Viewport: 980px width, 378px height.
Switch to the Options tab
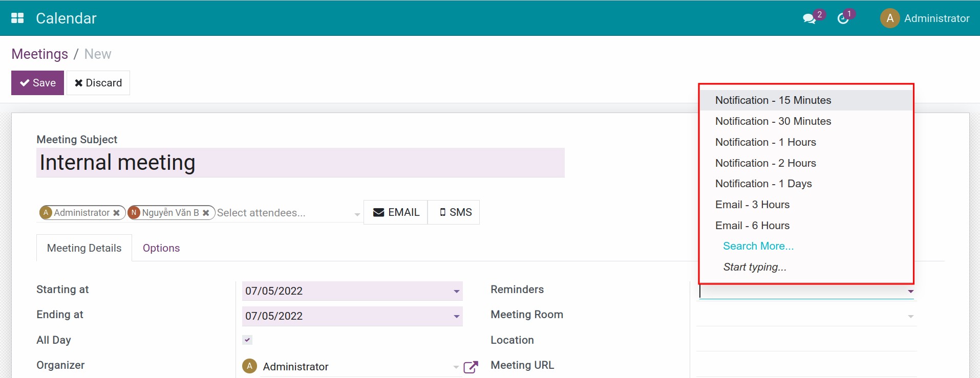[x=161, y=248]
